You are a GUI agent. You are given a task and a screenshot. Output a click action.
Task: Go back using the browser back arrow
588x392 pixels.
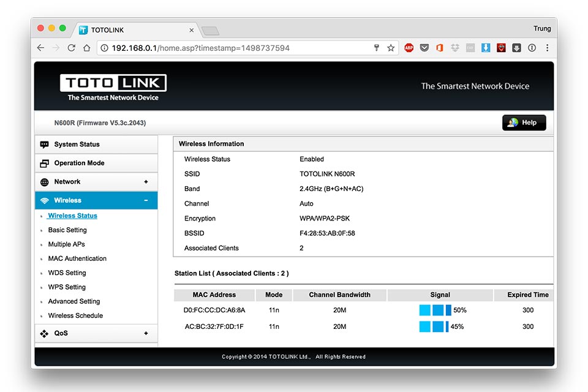[x=41, y=48]
